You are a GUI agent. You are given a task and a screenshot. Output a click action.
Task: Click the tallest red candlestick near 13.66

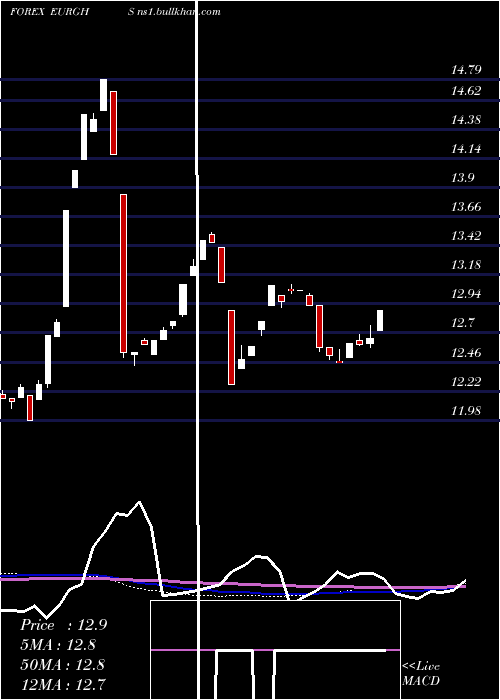pyautogui.click(x=123, y=274)
